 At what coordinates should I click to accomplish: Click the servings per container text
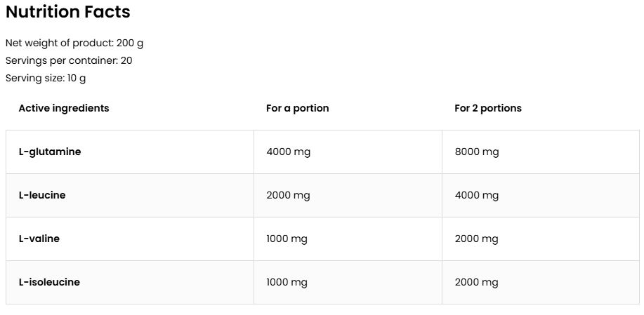tap(69, 60)
